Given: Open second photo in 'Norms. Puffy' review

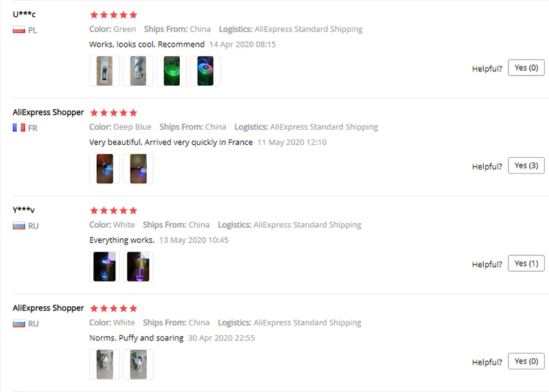Looking at the screenshot, I should coord(138,365).
